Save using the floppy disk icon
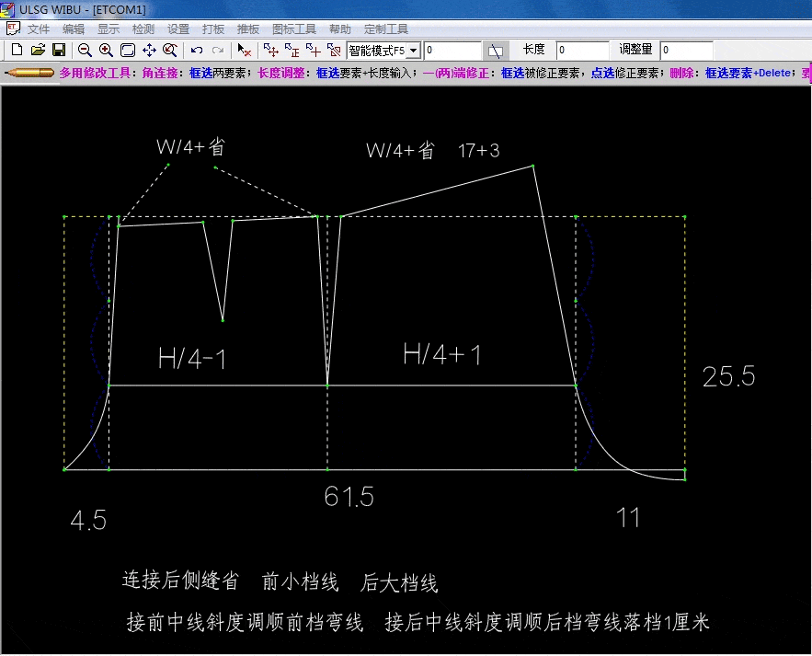The height and width of the screenshot is (656, 812). (58, 50)
